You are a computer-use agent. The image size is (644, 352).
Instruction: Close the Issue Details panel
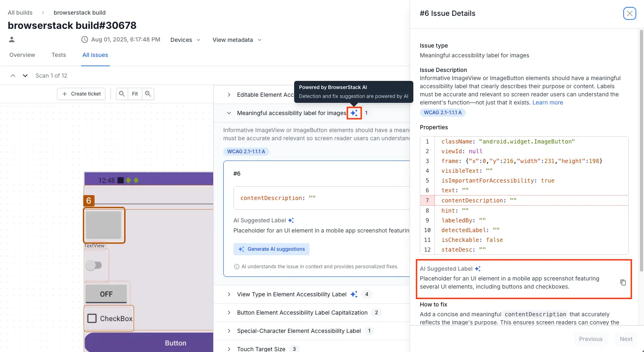tap(629, 13)
